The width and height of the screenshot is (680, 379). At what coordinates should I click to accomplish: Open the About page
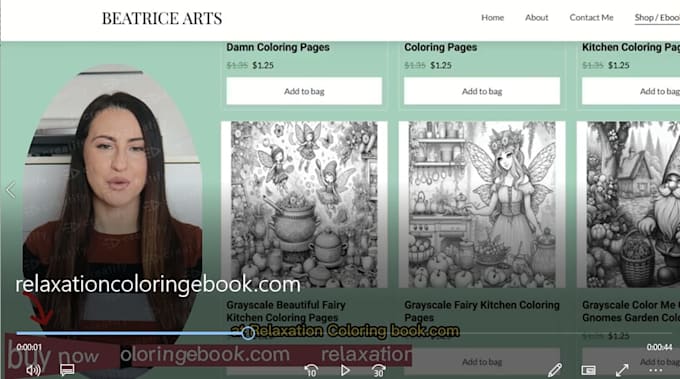[x=536, y=18]
